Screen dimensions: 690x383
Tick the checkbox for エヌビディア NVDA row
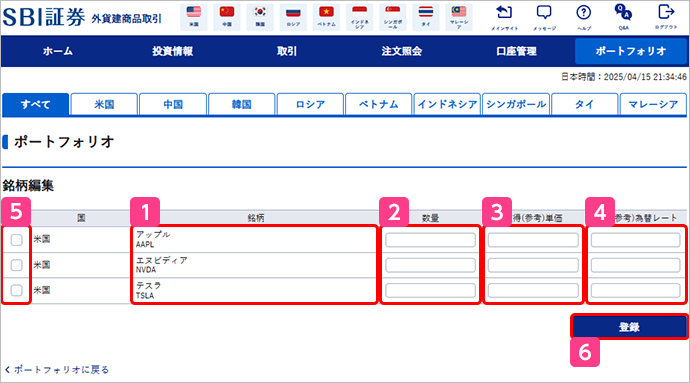click(x=17, y=265)
